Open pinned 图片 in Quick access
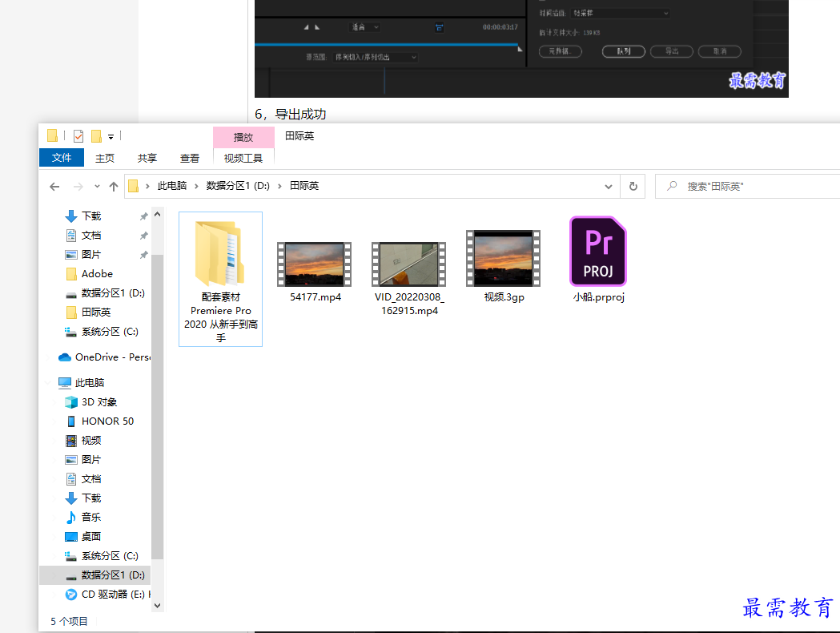This screenshot has height=633, width=840. click(91, 255)
